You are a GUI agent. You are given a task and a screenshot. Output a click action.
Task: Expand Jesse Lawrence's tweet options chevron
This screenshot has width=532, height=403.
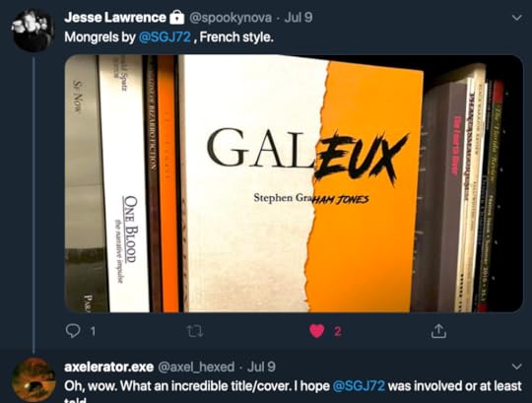516,18
